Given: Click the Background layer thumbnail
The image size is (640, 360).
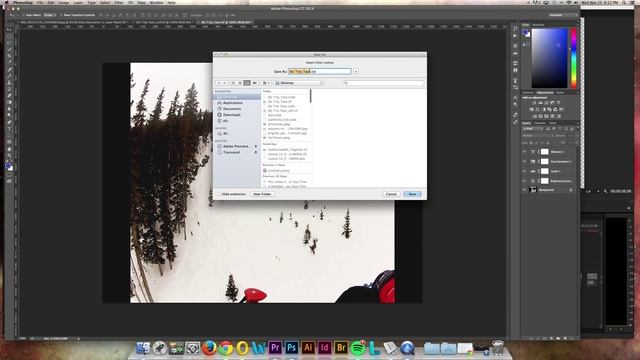Looking at the screenshot, I should coord(533,190).
